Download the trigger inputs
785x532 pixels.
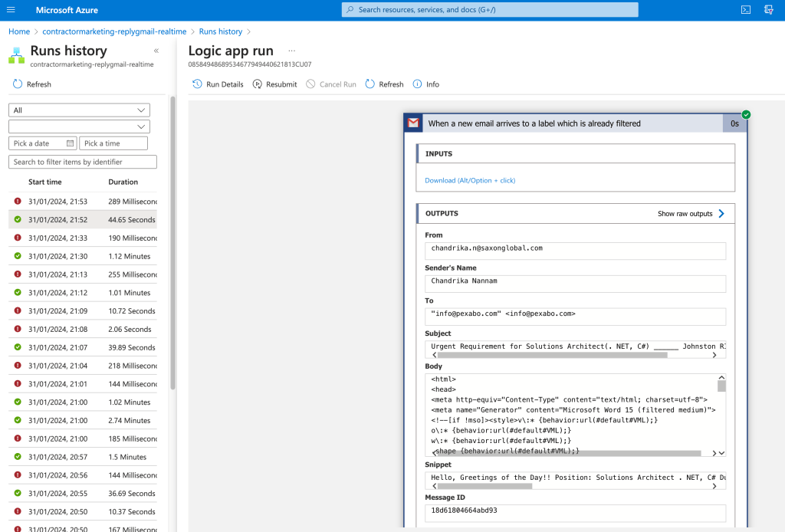tap(470, 180)
